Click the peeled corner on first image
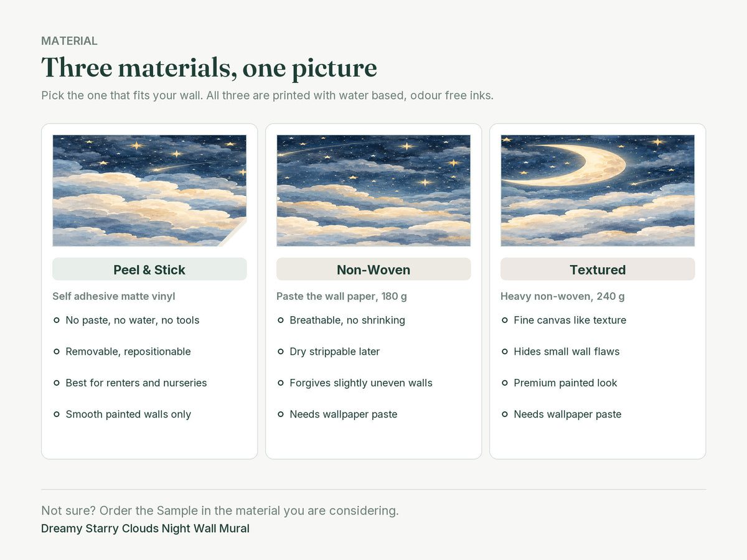Viewport: 747px width, 560px height. (237, 235)
